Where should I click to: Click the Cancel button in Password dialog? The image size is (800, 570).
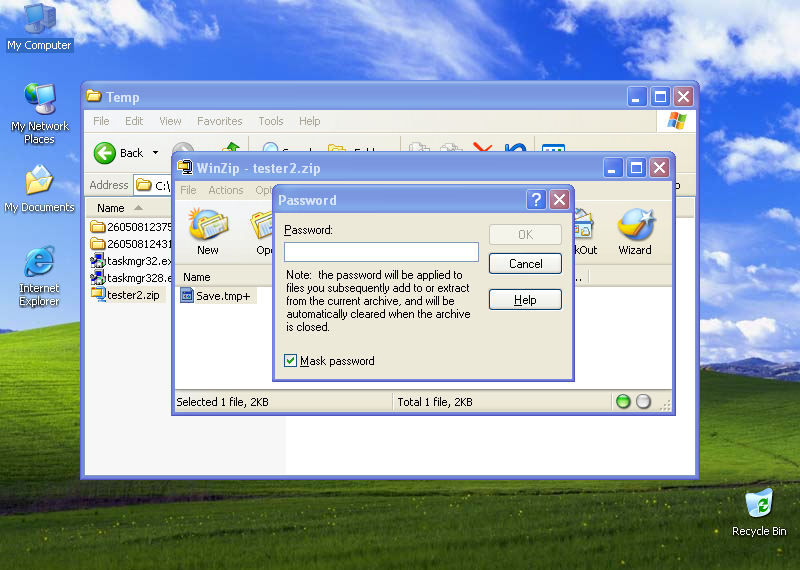[x=526, y=264]
